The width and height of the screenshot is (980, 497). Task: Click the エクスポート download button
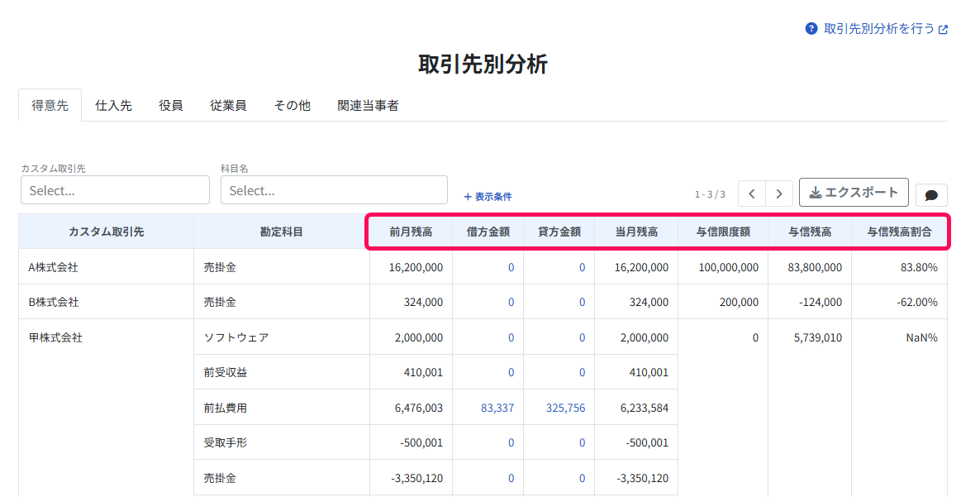pos(854,193)
